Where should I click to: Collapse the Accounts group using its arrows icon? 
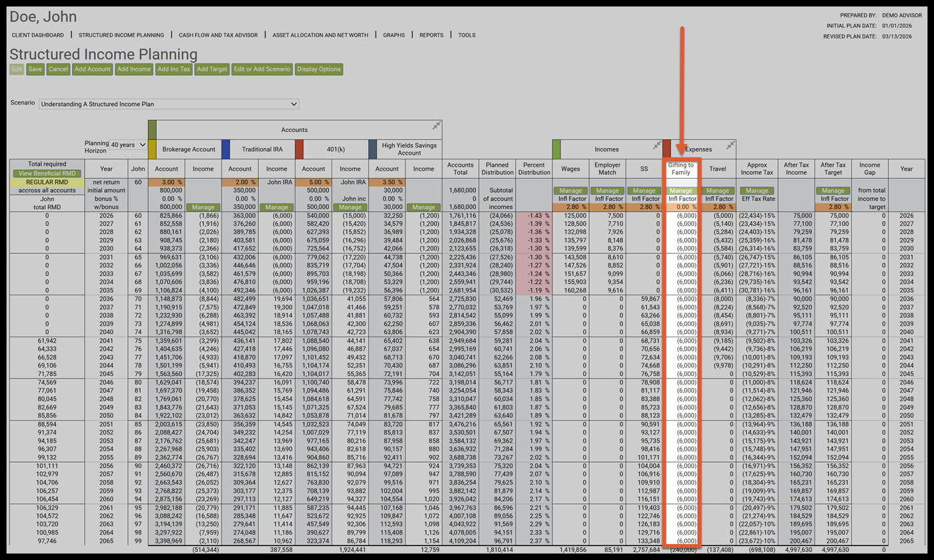click(x=436, y=125)
